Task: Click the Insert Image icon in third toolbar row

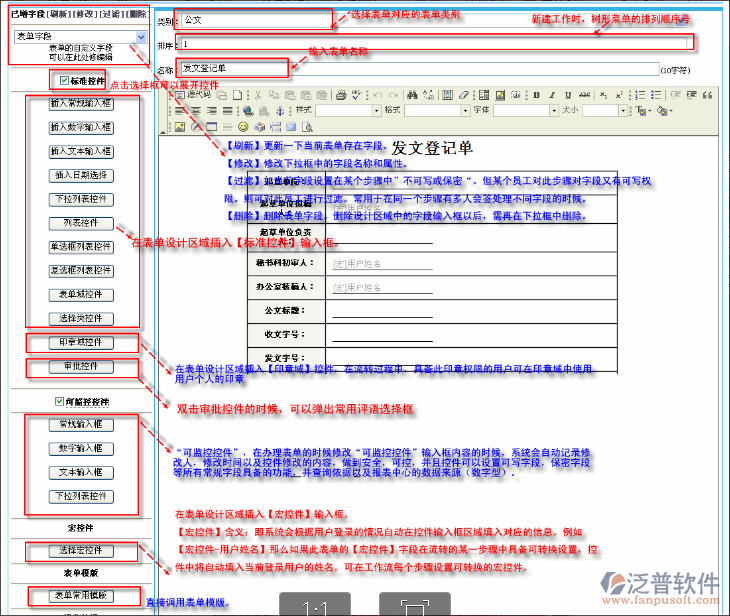Action: pyautogui.click(x=180, y=127)
